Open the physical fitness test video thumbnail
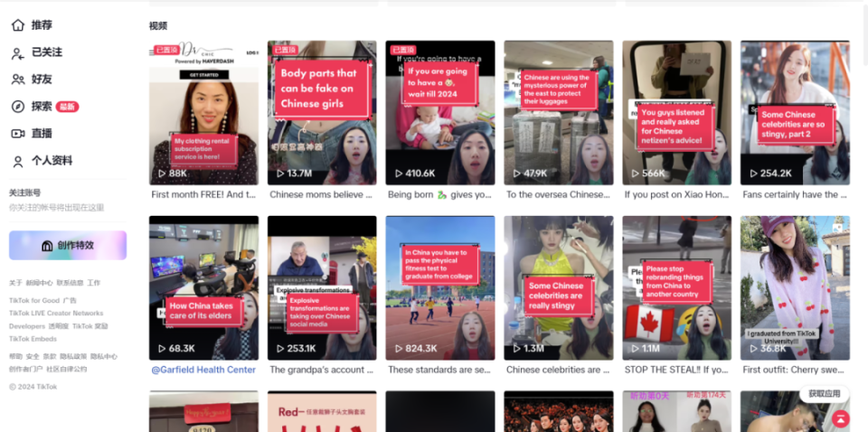This screenshot has width=868, height=432. [440, 287]
